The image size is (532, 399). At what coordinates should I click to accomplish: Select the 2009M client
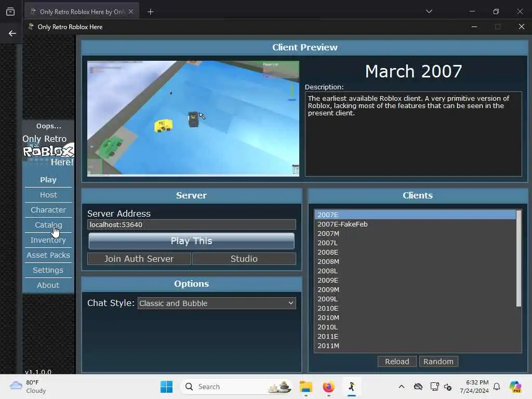pos(415,290)
